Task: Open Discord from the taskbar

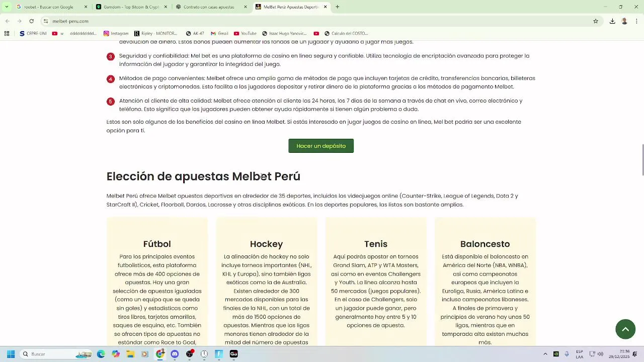Action: [175, 354]
